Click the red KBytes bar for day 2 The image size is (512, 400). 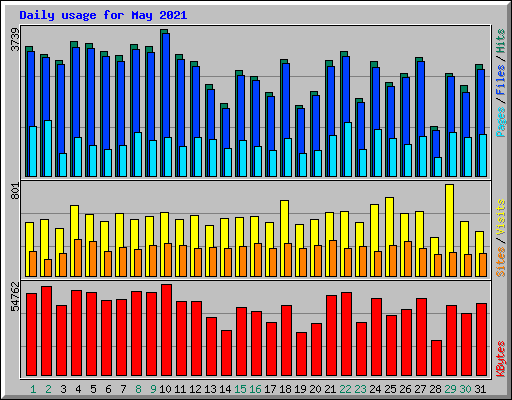coord(46,331)
